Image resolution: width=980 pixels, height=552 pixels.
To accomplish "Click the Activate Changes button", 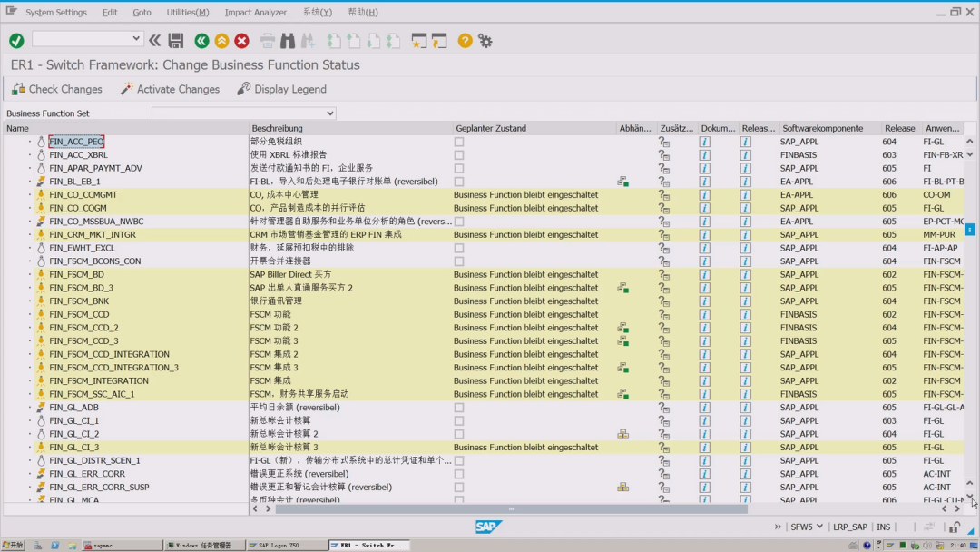I will (x=170, y=89).
